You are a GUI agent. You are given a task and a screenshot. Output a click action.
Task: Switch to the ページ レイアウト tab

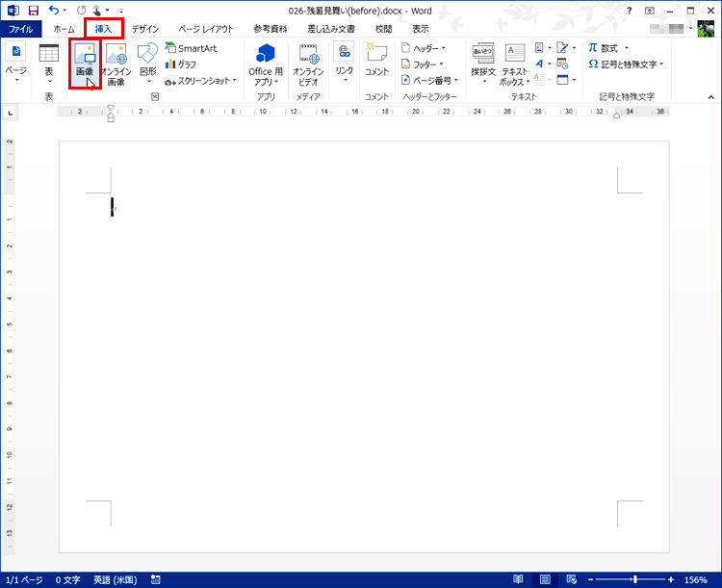pyautogui.click(x=206, y=29)
